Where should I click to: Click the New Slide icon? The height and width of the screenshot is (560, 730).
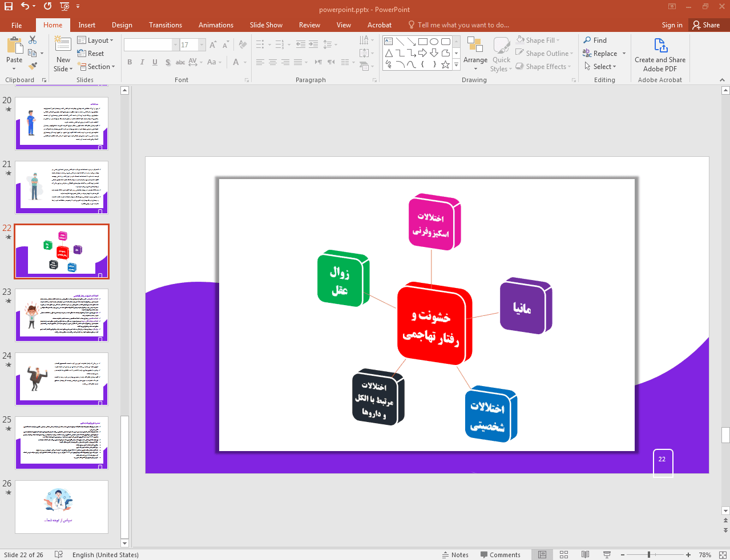[63, 44]
